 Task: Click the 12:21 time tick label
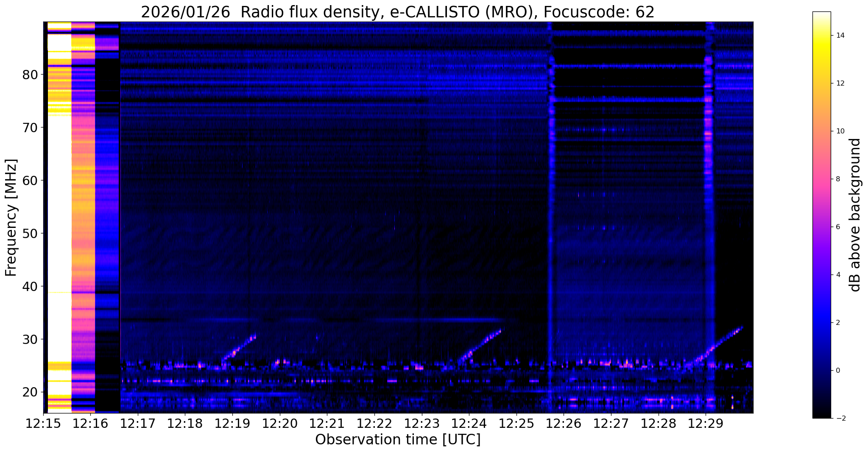pos(327,424)
